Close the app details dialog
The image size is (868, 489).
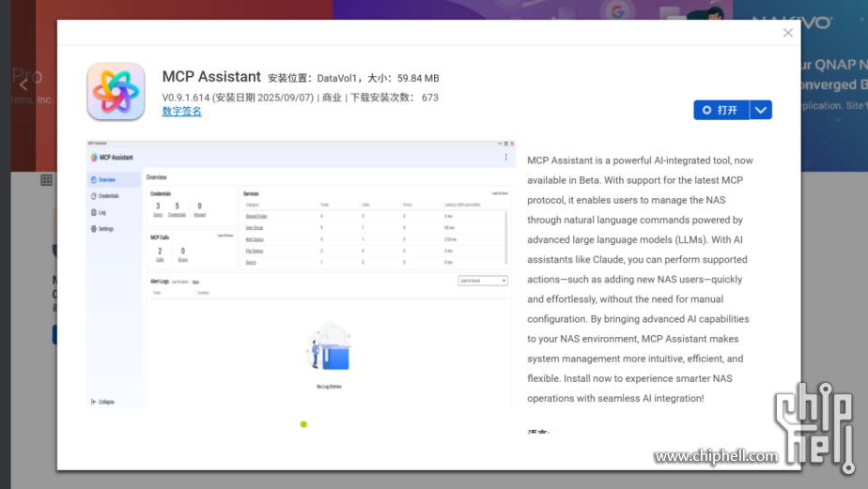788,33
